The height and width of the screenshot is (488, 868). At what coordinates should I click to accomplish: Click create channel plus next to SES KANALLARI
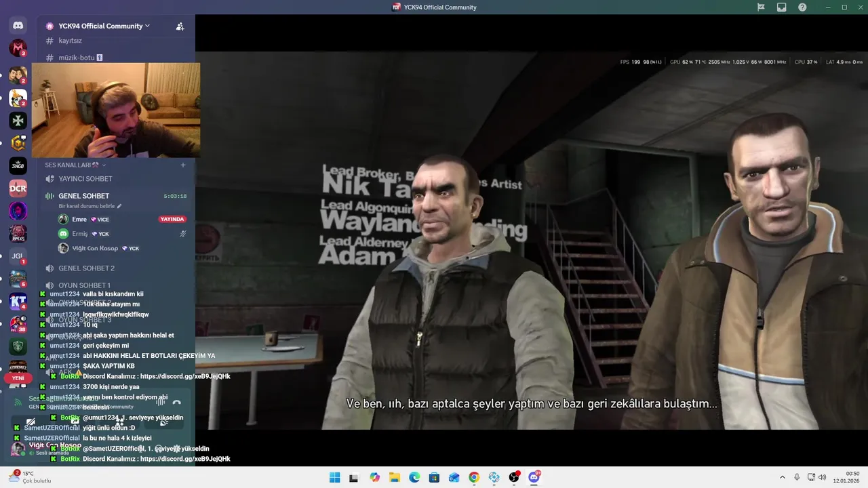tap(182, 165)
